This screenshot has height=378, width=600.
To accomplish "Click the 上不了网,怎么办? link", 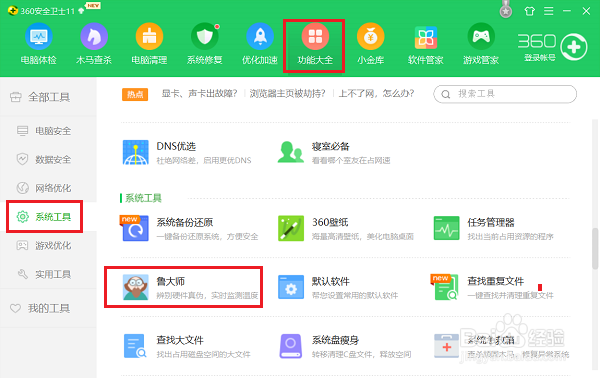I will click(x=377, y=94).
